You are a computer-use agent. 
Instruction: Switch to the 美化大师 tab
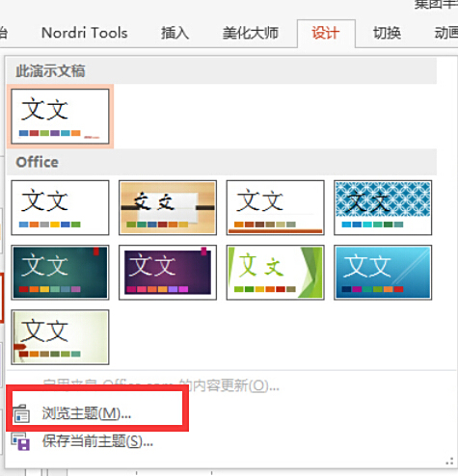coord(251,33)
